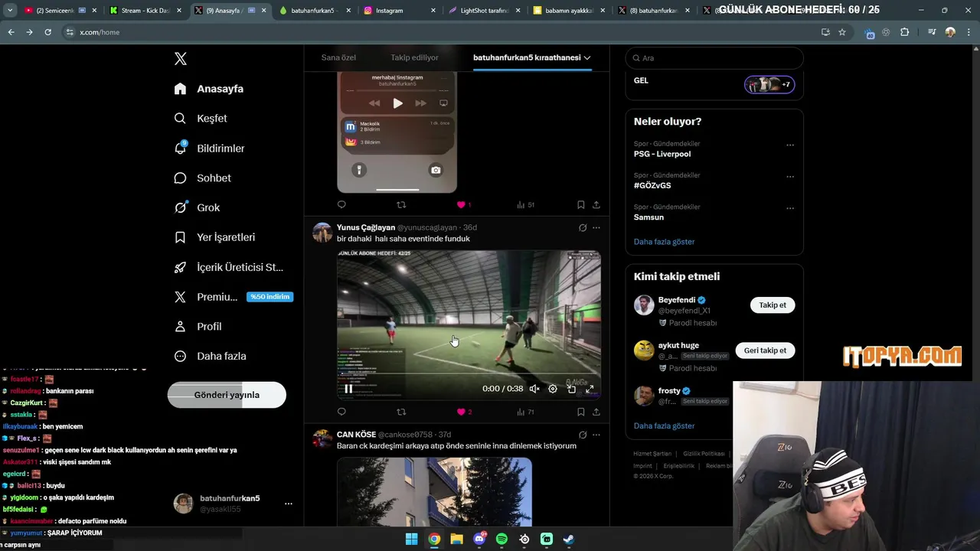
Task: Share Yunus Çağlayan's post
Action: [x=596, y=412]
